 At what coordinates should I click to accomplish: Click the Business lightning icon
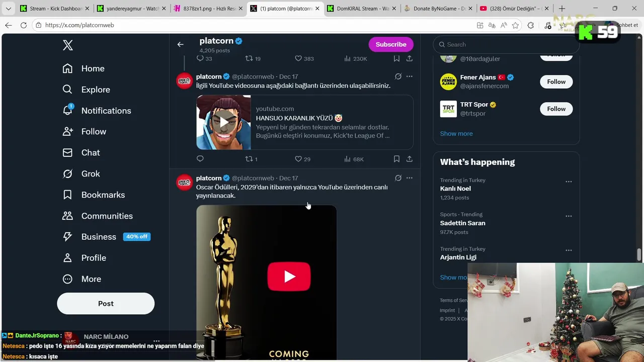67,237
